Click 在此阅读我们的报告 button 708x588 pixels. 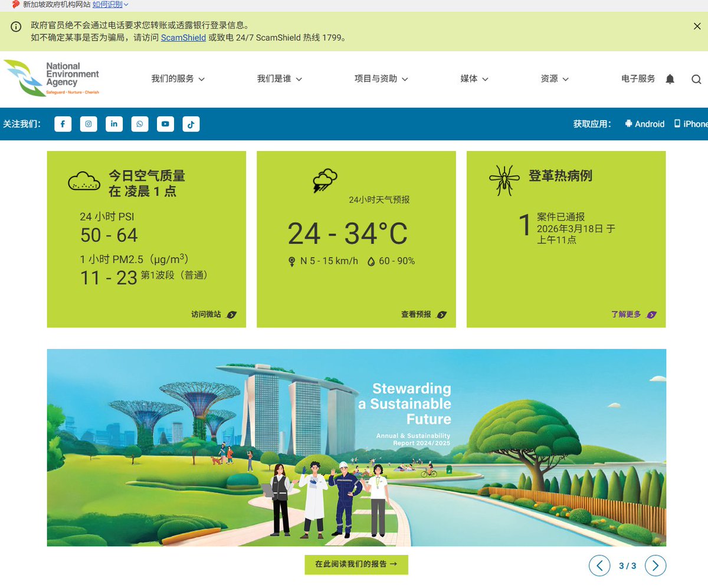(356, 564)
